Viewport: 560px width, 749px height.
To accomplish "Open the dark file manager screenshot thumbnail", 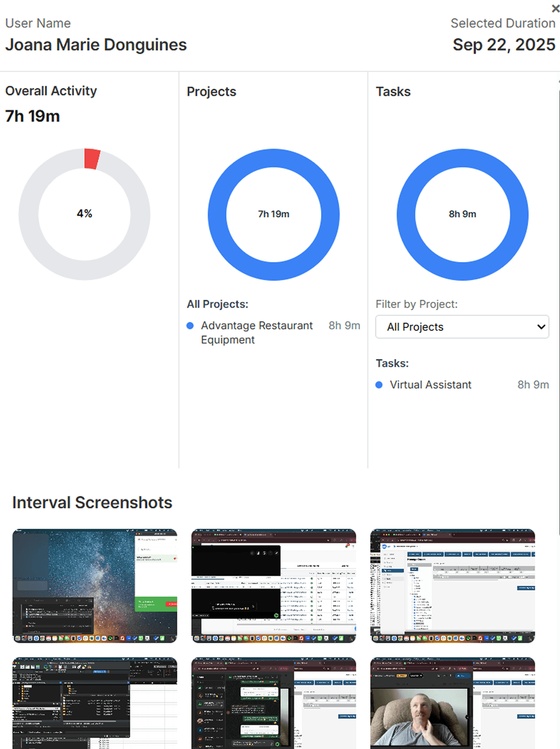I will coord(95,703).
